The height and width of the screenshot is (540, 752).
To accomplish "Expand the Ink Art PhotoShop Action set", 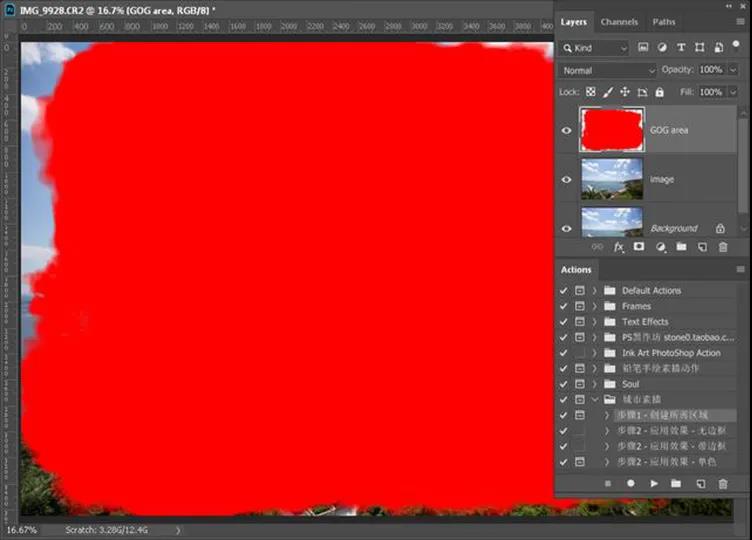I will [x=595, y=353].
